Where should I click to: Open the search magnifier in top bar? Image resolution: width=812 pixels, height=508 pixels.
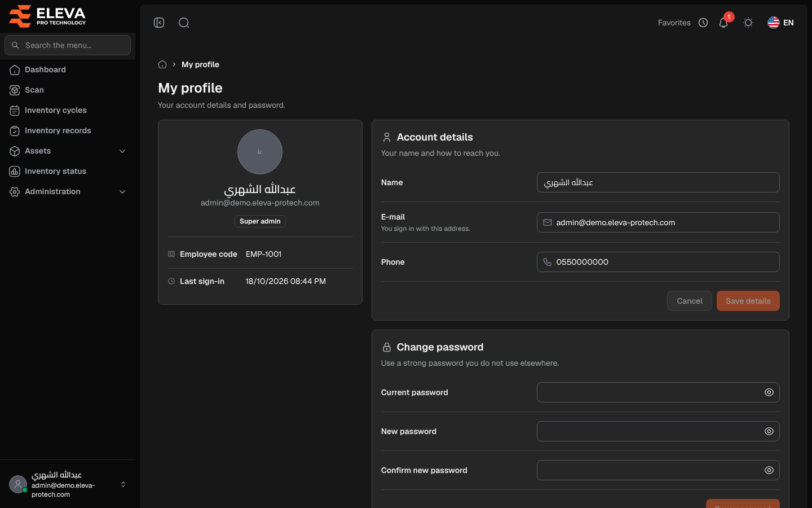pos(184,23)
